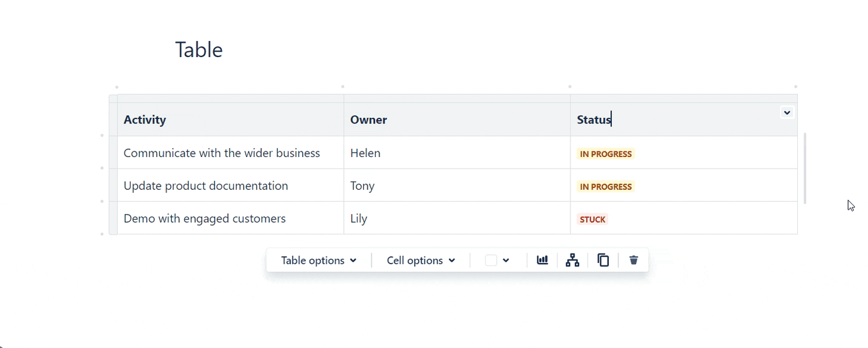Click the Status header cell text
868x348 pixels.
(x=594, y=120)
